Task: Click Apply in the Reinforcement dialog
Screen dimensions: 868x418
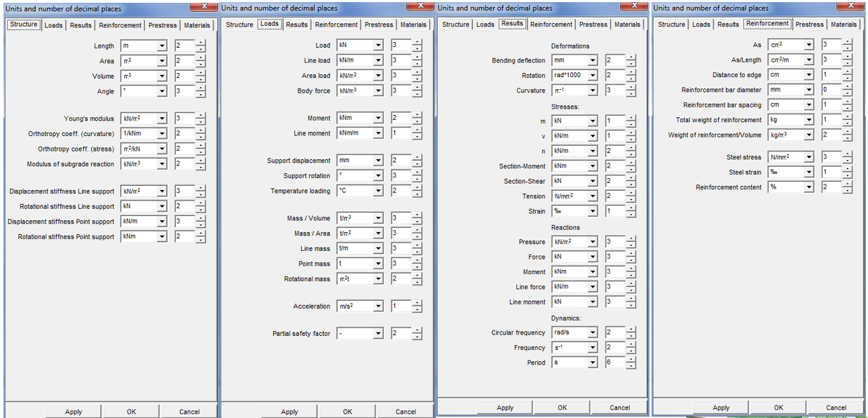Action: (721, 407)
